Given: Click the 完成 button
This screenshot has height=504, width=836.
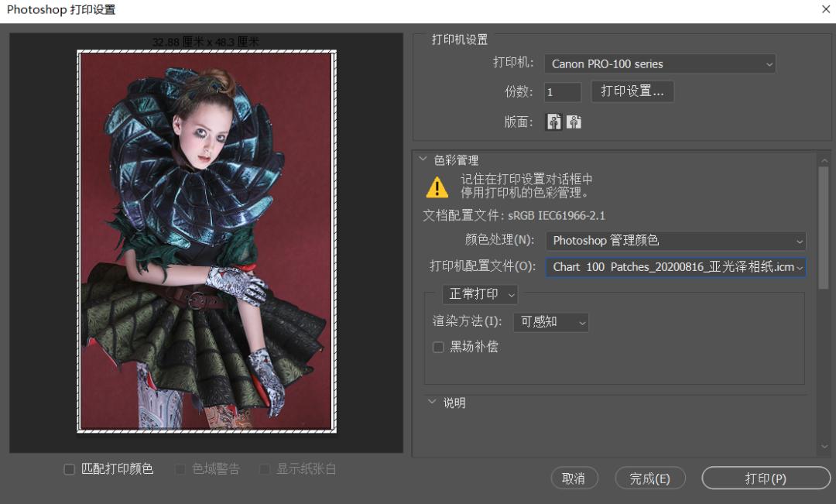Looking at the screenshot, I should 650,478.
